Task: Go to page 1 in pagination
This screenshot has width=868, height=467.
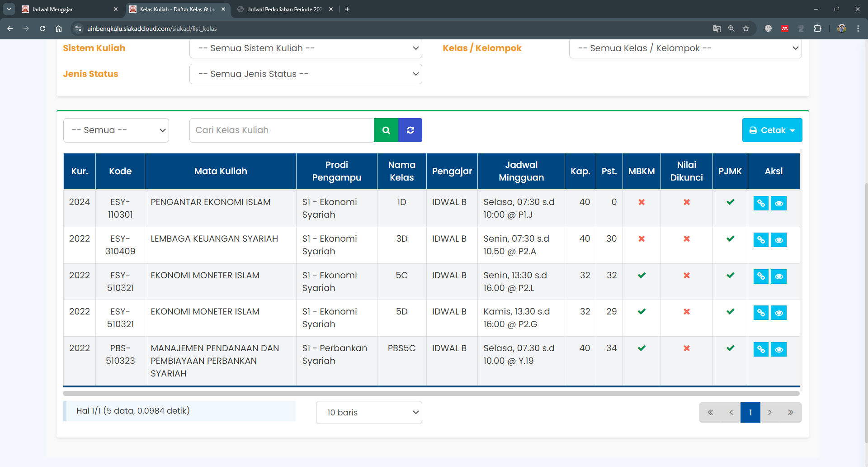Action: coord(750,413)
